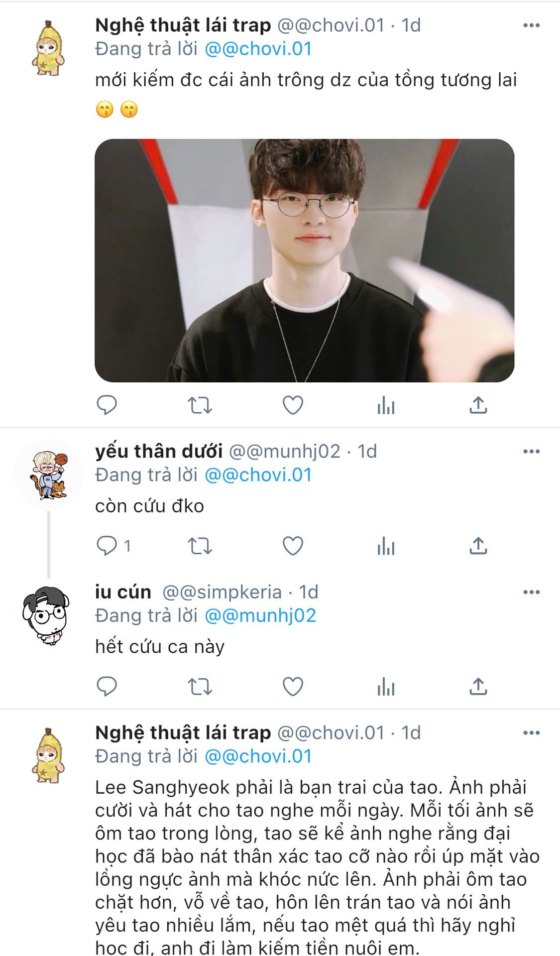Reply to the tweet with the photo
The height and width of the screenshot is (956, 560).
pos(107,405)
